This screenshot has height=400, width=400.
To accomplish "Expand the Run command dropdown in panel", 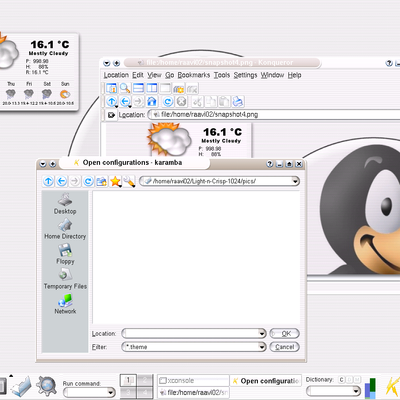I will (111, 392).
